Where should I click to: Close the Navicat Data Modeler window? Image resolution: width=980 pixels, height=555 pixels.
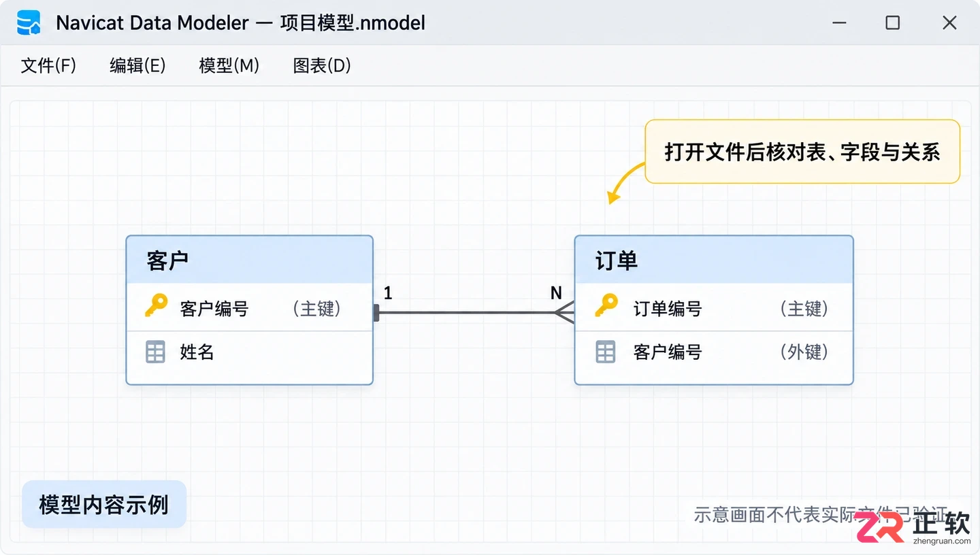coord(949,23)
